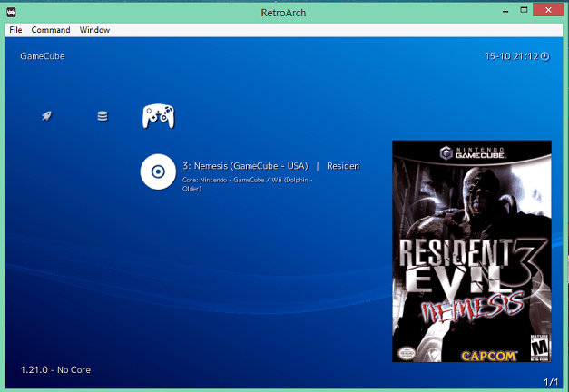Viewport: 569px width, 392px height.
Task: Open the File menu
Action: [15, 30]
